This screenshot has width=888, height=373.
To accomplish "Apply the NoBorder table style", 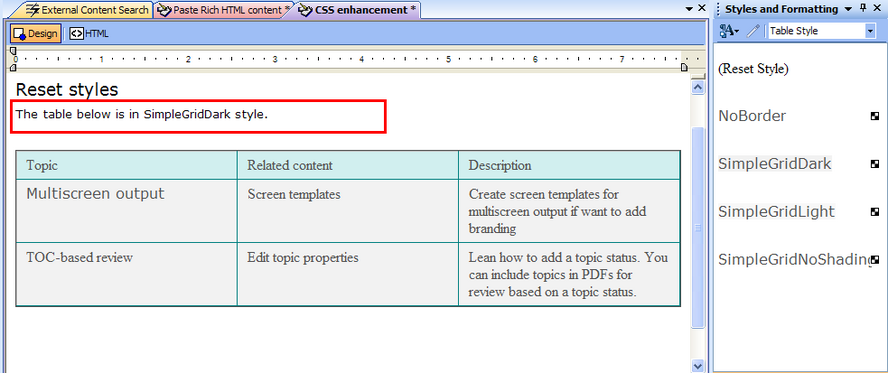I will click(752, 116).
